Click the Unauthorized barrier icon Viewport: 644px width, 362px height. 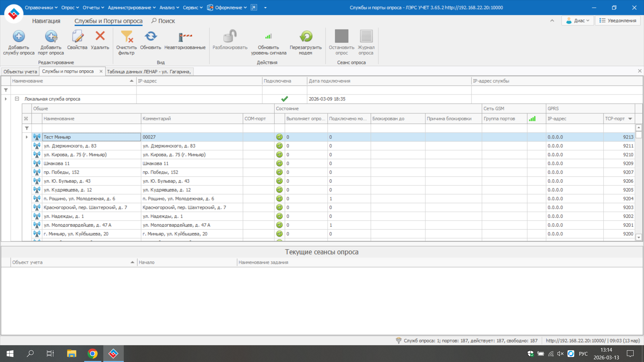pos(185,36)
